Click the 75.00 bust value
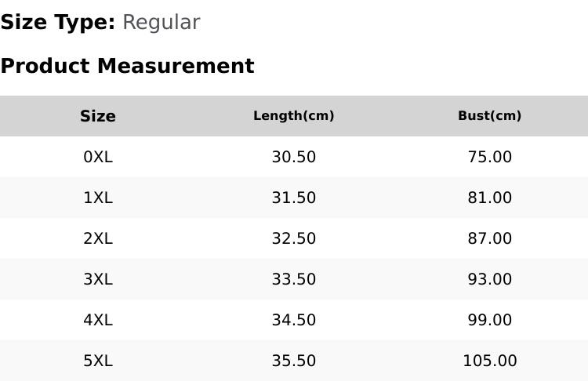This screenshot has width=588, height=381. click(x=489, y=157)
